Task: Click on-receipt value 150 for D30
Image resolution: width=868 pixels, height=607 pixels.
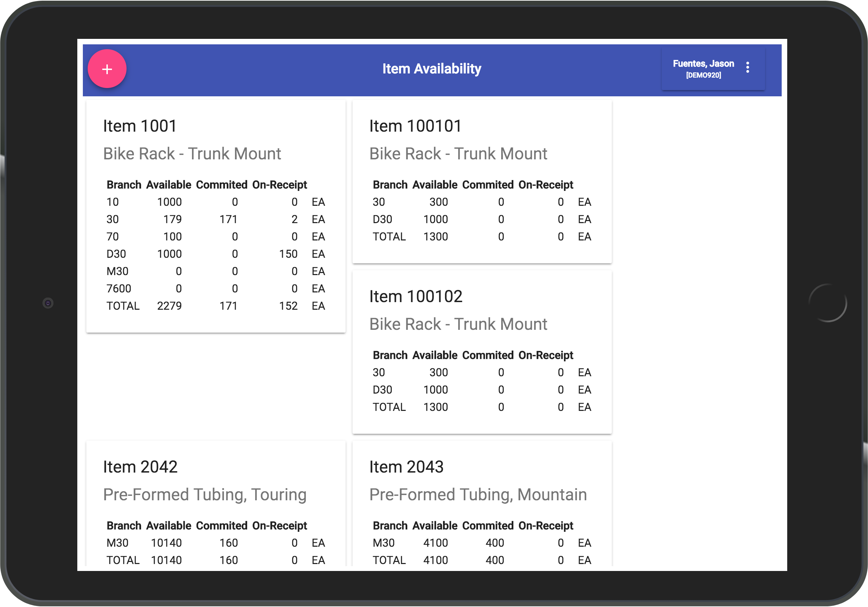Action: point(288,254)
